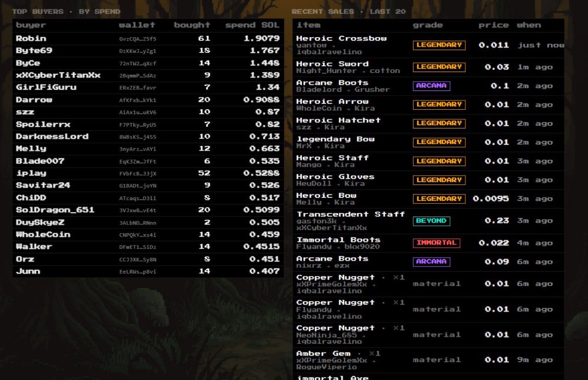Click buyer szz name
Viewport: 588px width, 380px height.
click(25, 112)
